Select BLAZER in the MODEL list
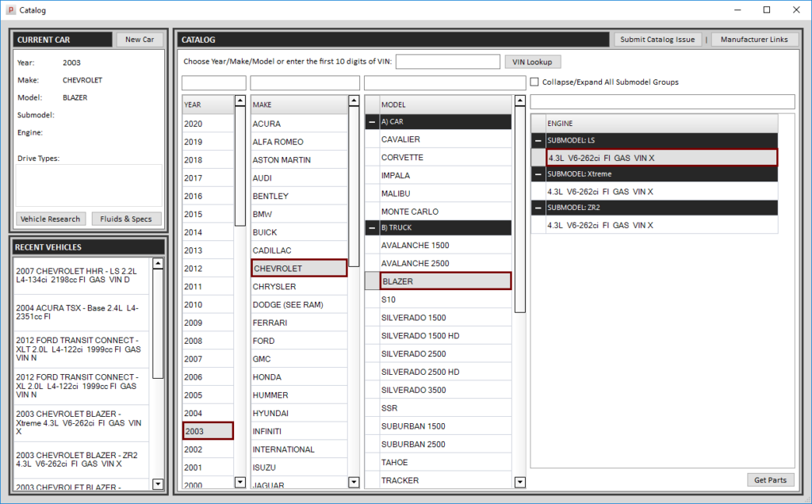812x504 pixels. tap(446, 281)
